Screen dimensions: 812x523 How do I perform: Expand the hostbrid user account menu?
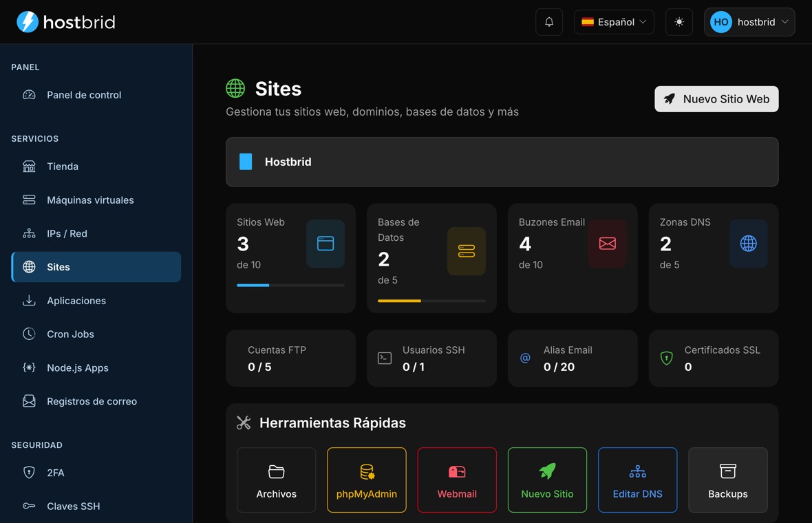(x=749, y=22)
